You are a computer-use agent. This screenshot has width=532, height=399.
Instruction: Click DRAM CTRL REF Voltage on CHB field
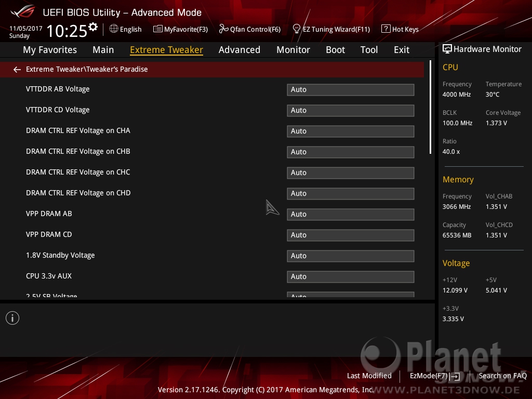351,152
